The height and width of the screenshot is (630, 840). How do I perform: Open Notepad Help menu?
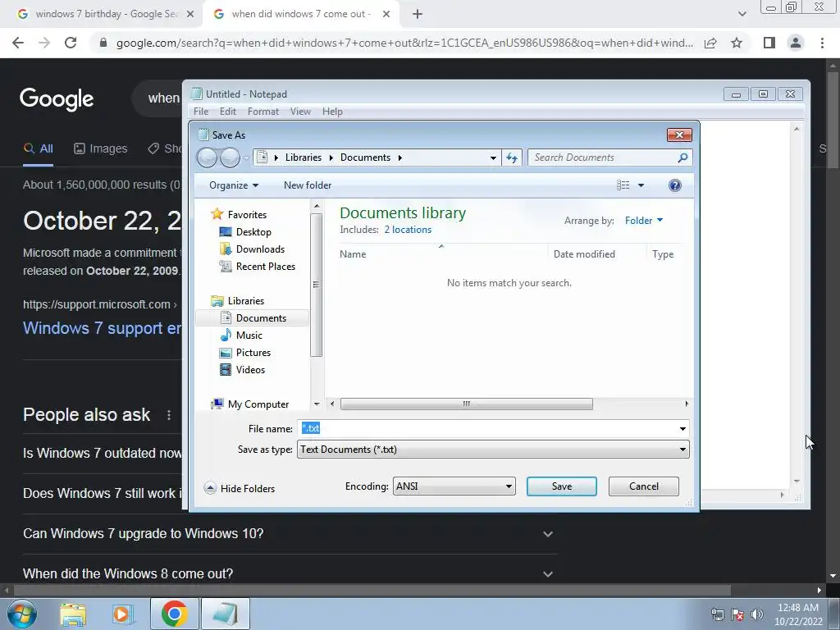332,112
